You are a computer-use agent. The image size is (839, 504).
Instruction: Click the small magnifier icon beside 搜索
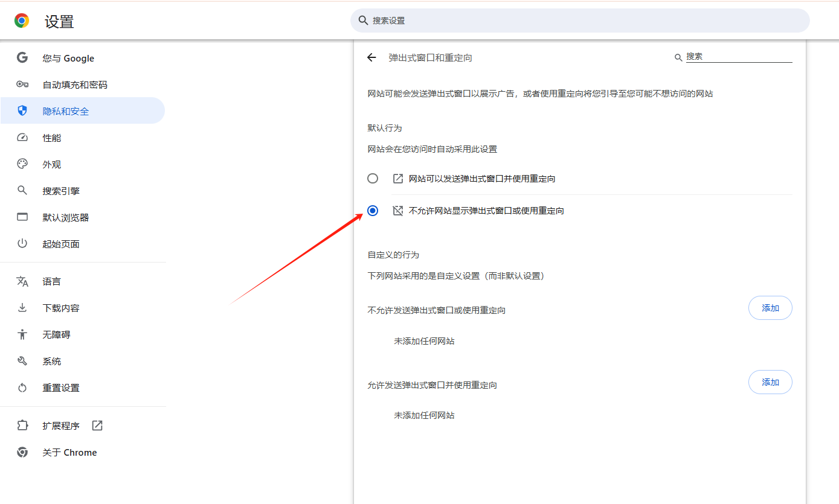(678, 57)
